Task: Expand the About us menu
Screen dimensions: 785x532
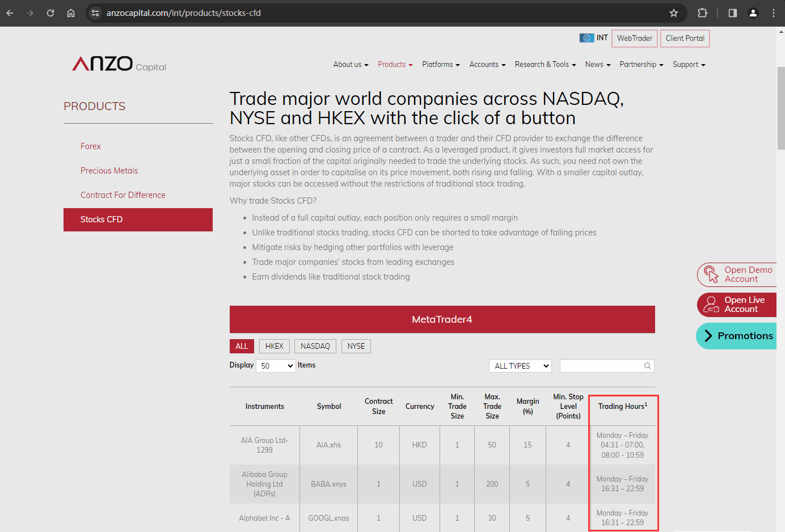Action: click(351, 65)
